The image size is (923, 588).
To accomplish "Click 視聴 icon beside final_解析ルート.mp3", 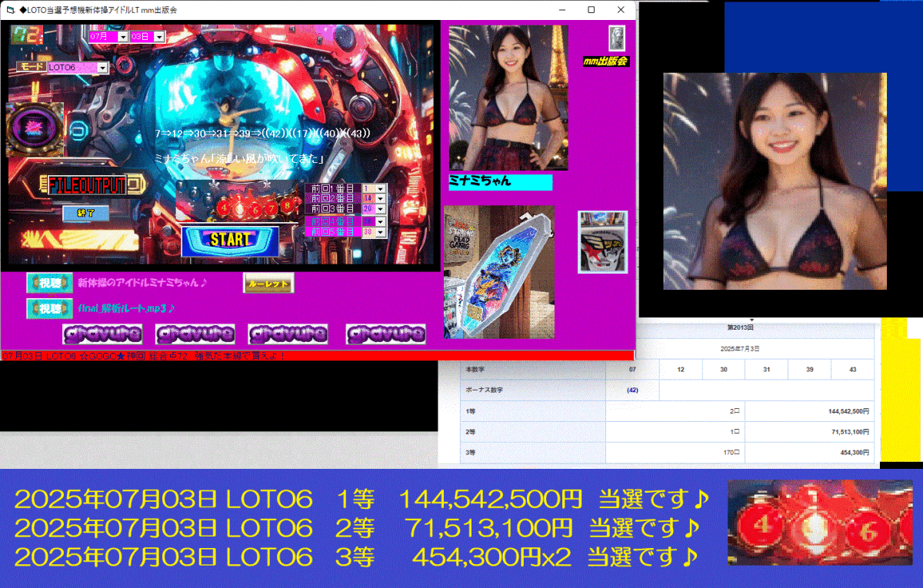I will pyautogui.click(x=48, y=308).
